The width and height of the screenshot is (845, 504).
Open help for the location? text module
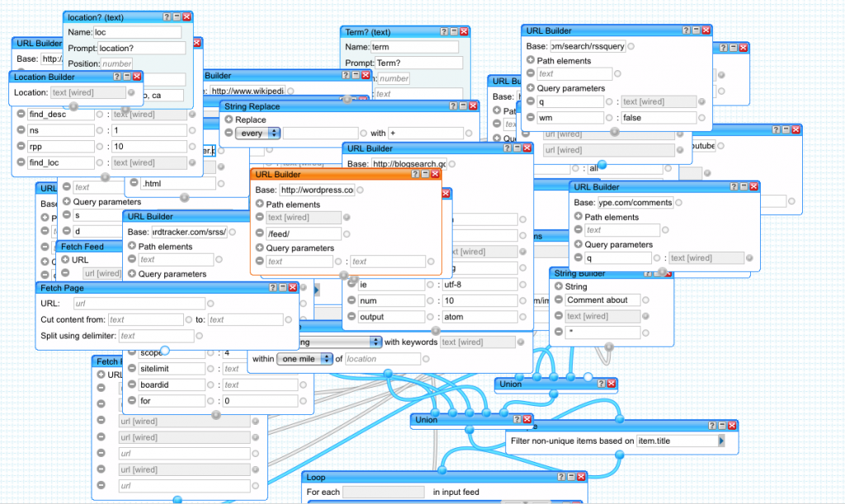168,16
